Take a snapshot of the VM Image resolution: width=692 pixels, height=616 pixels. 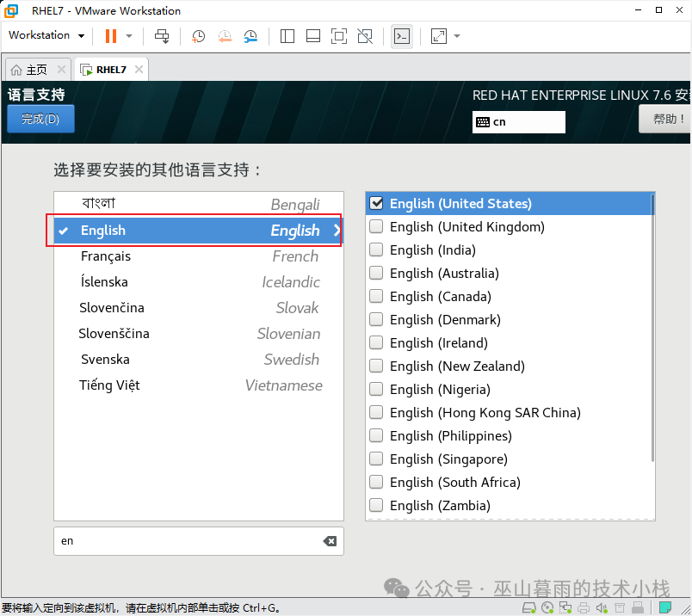pos(198,36)
